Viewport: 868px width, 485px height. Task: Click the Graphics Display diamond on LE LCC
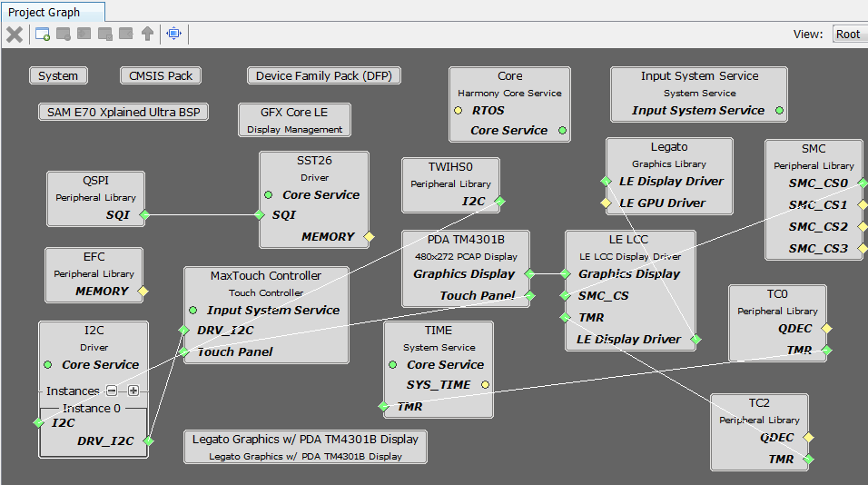pyautogui.click(x=565, y=274)
